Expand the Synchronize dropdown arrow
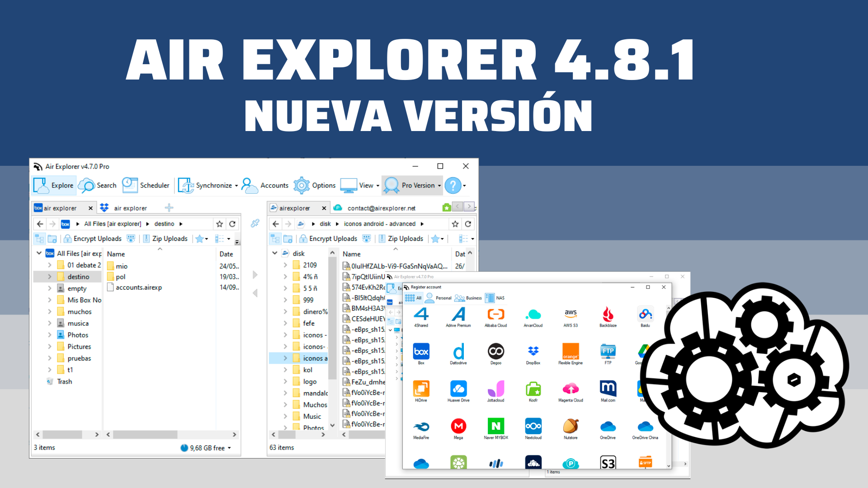 (x=236, y=185)
